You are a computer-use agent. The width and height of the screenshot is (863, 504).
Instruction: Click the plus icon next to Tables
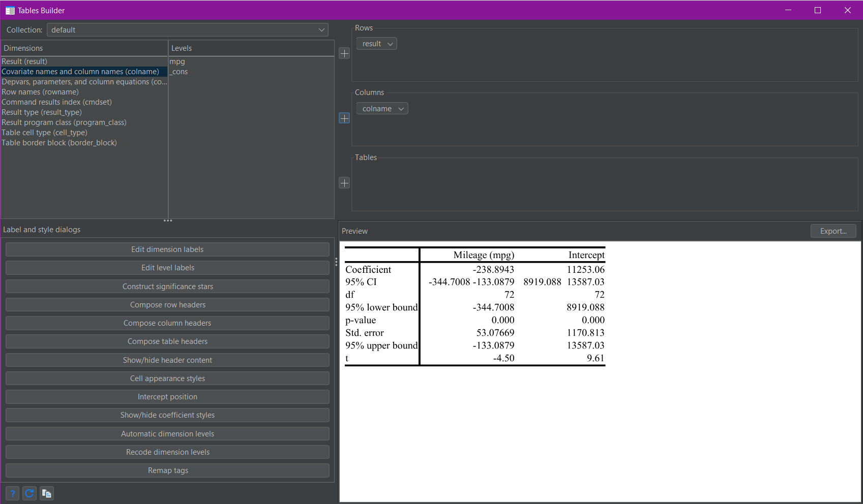[344, 183]
